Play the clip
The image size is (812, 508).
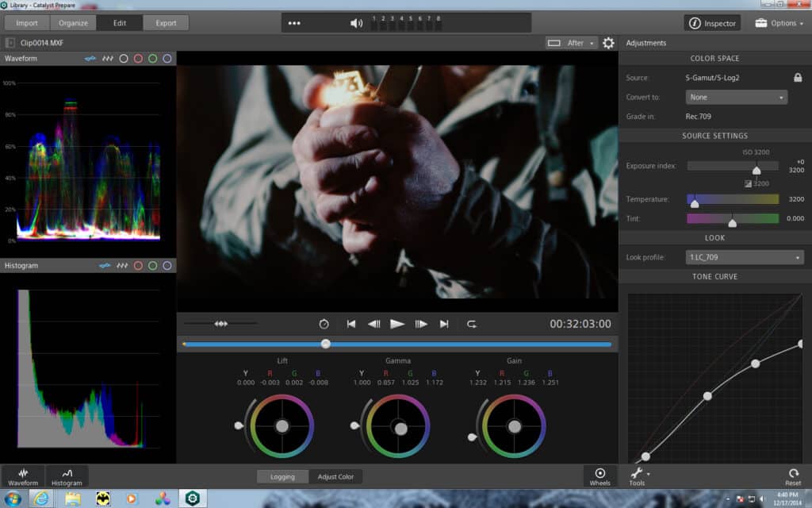(x=397, y=324)
